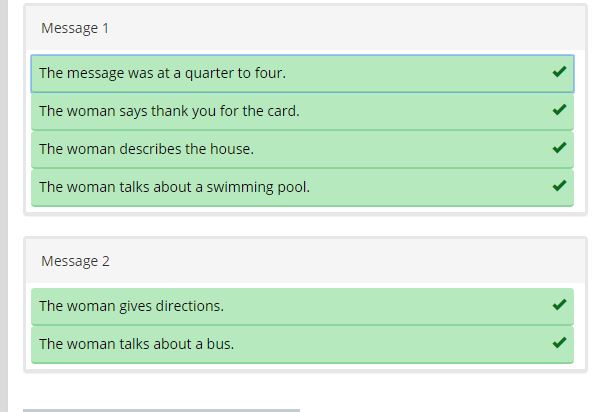Select 'The woman says thank you for the card.'
The width and height of the screenshot is (600, 412).
[169, 111]
